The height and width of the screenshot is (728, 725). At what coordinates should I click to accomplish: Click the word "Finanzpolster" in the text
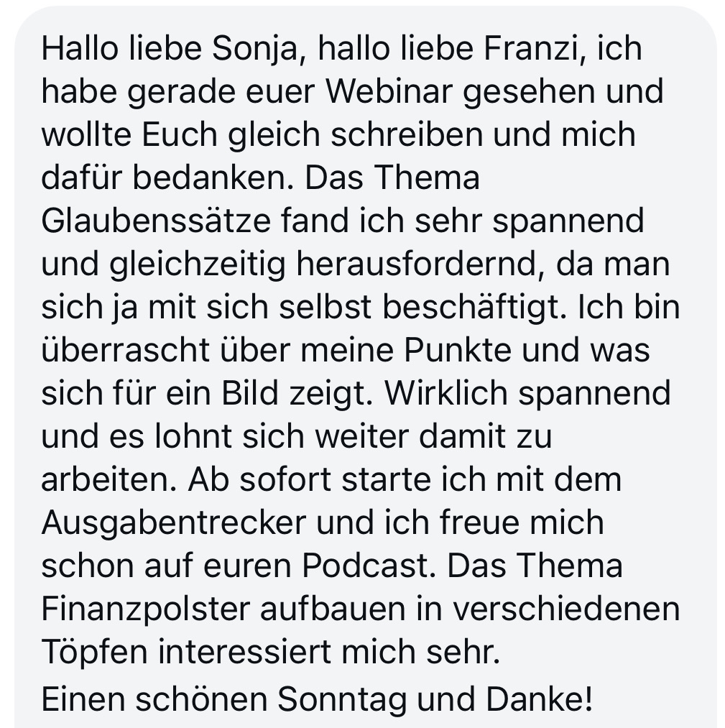[x=146, y=609]
